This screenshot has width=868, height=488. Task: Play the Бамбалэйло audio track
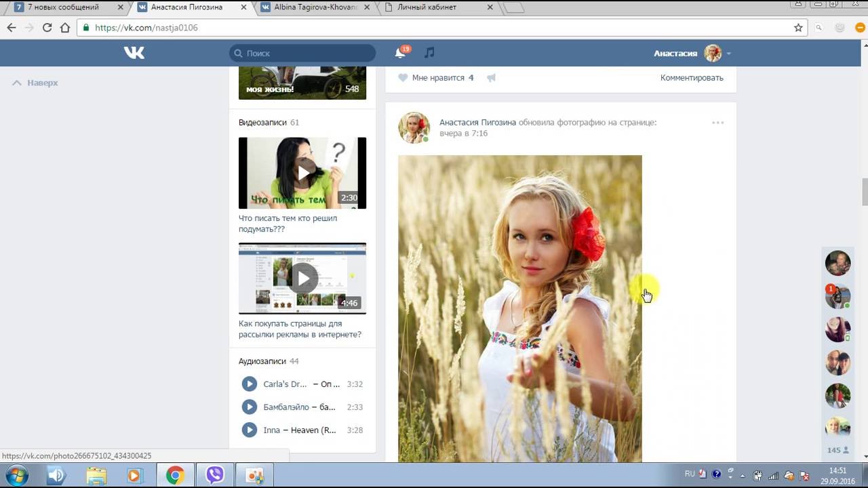(250, 407)
